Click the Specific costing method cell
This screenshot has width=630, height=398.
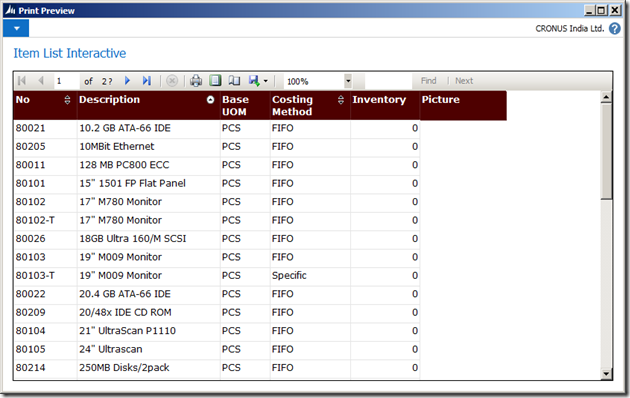click(x=289, y=276)
